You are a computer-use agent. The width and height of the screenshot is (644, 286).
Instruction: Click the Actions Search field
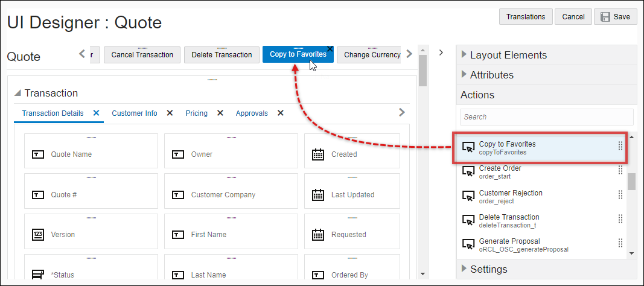pyautogui.click(x=547, y=117)
